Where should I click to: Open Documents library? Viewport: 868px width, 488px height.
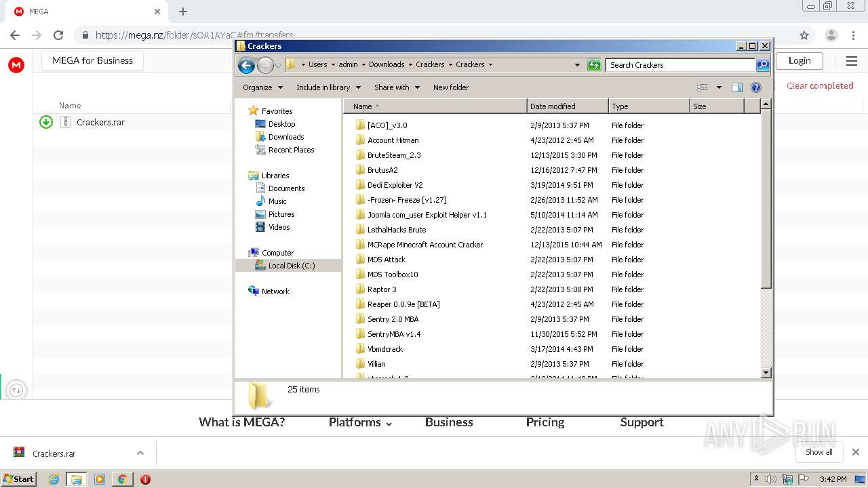tap(286, 188)
